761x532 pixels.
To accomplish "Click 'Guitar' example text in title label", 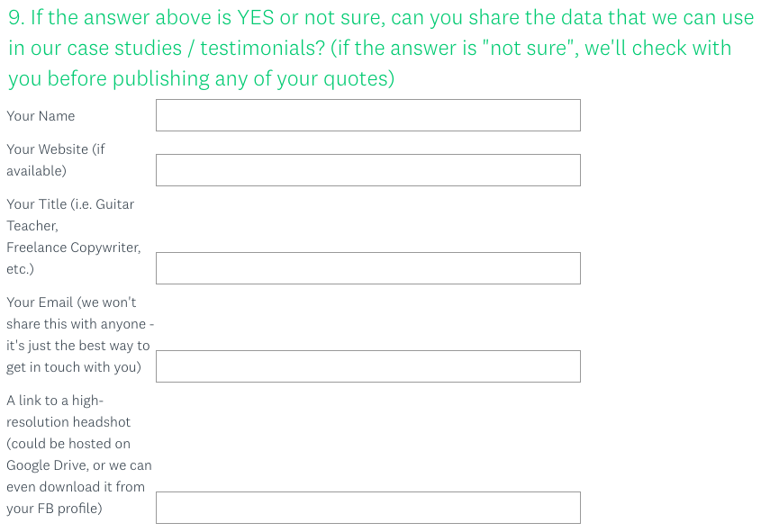I will click(114, 204).
